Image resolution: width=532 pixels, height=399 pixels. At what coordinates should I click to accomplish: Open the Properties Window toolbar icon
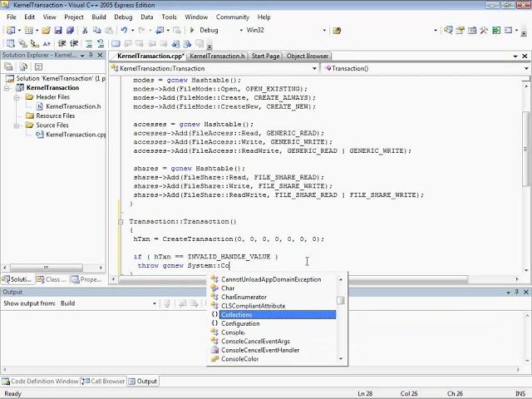(460, 30)
